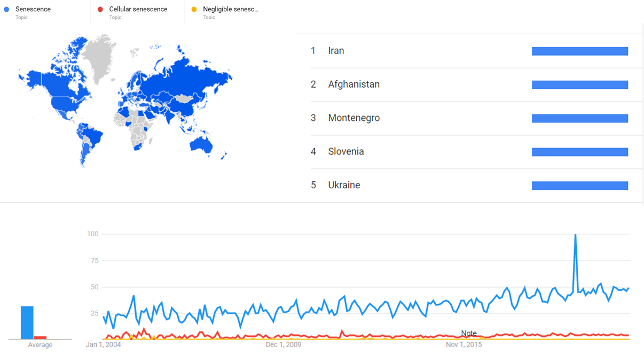Click Ukraine in the region ranking
The height and width of the screenshot is (362, 644).
[344, 186]
